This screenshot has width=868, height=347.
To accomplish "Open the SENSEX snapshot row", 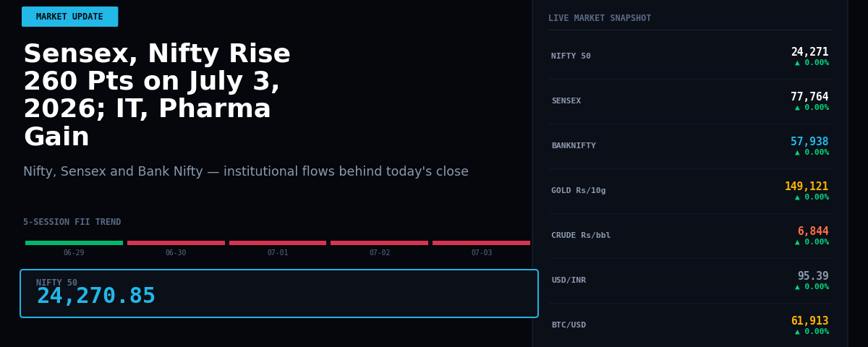I will tap(690, 101).
